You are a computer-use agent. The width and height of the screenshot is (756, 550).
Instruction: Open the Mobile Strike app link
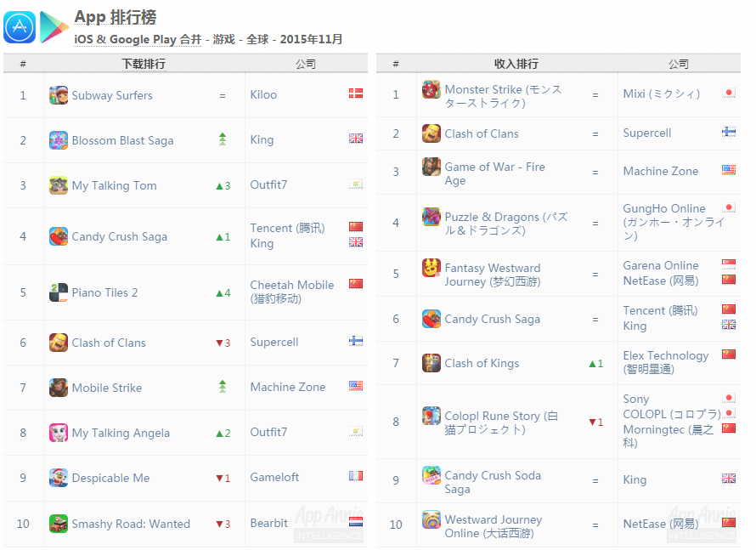click(x=106, y=388)
